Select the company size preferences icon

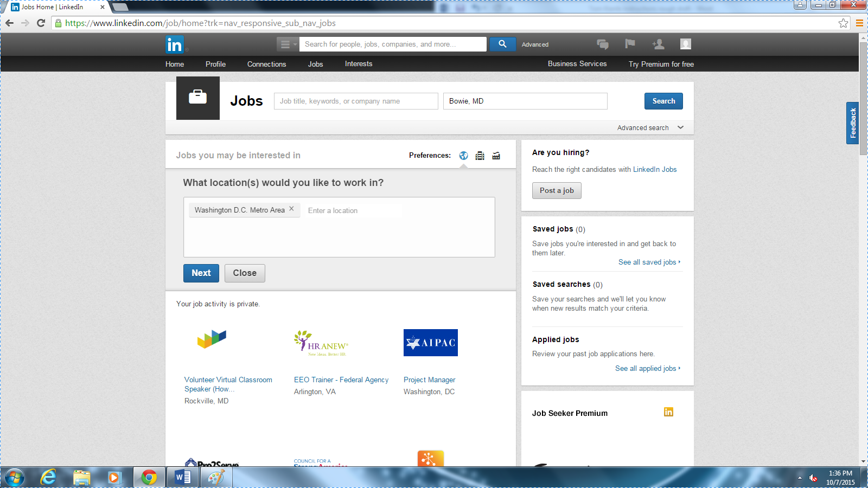480,156
